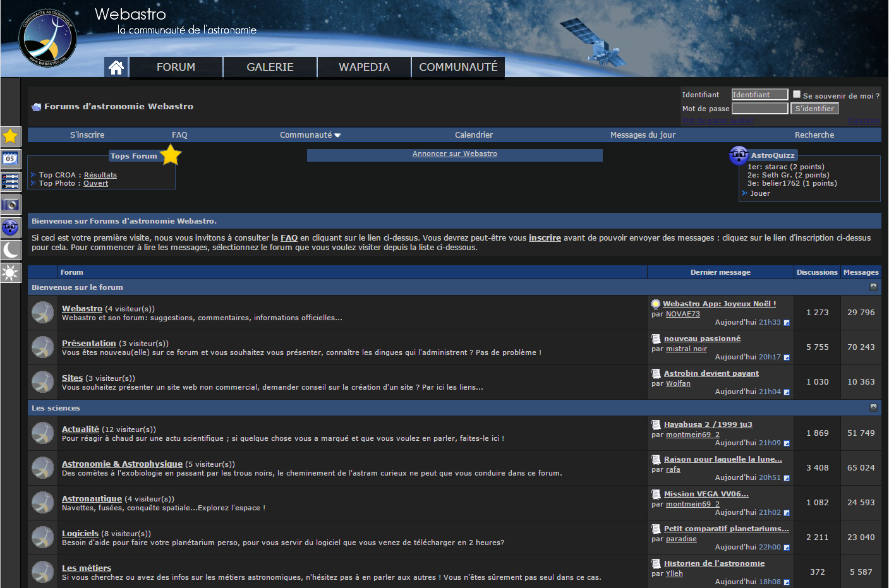
Task: View the profile of user Wolfan
Action: click(x=678, y=383)
